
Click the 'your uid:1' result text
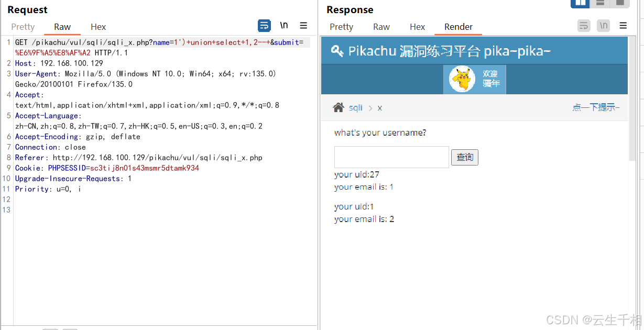(x=354, y=206)
